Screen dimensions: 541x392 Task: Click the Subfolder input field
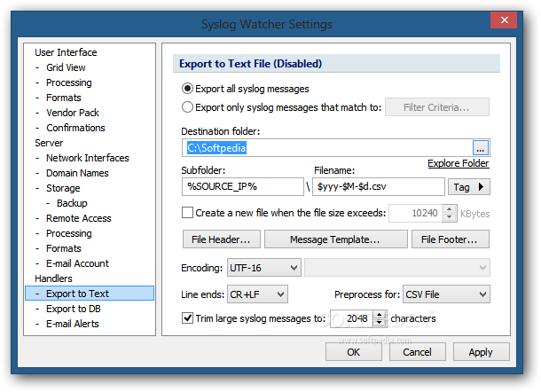coord(242,186)
